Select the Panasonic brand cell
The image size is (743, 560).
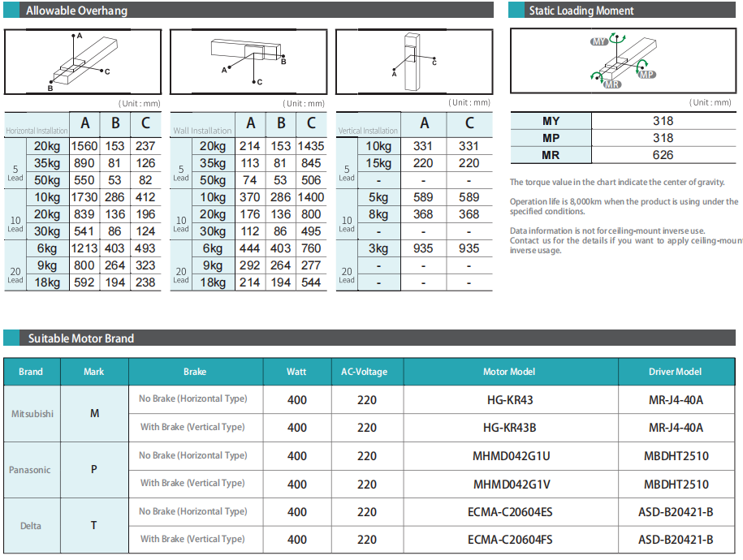click(31, 470)
